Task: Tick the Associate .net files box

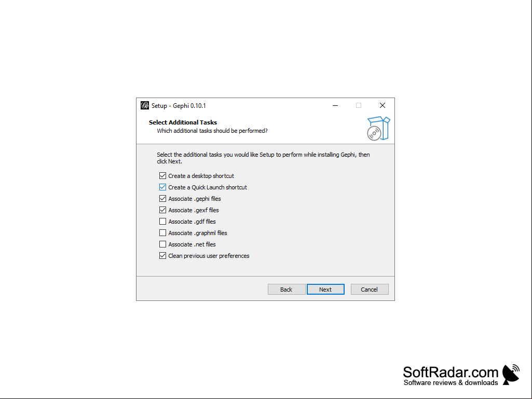Action: 162,244
